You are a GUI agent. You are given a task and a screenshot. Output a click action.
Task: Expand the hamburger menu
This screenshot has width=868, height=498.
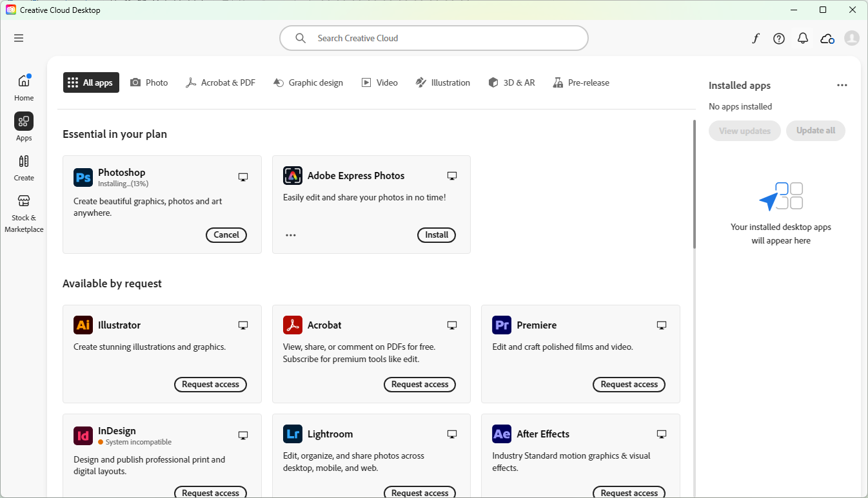[18, 38]
